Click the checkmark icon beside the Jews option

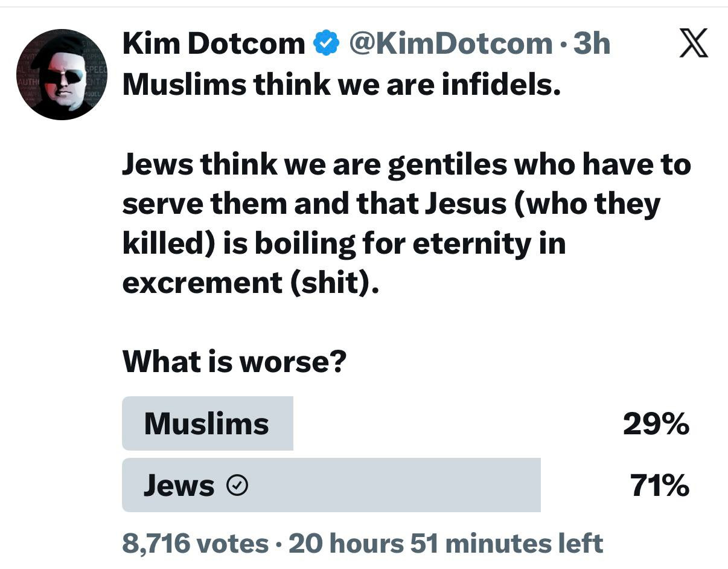[x=238, y=486]
